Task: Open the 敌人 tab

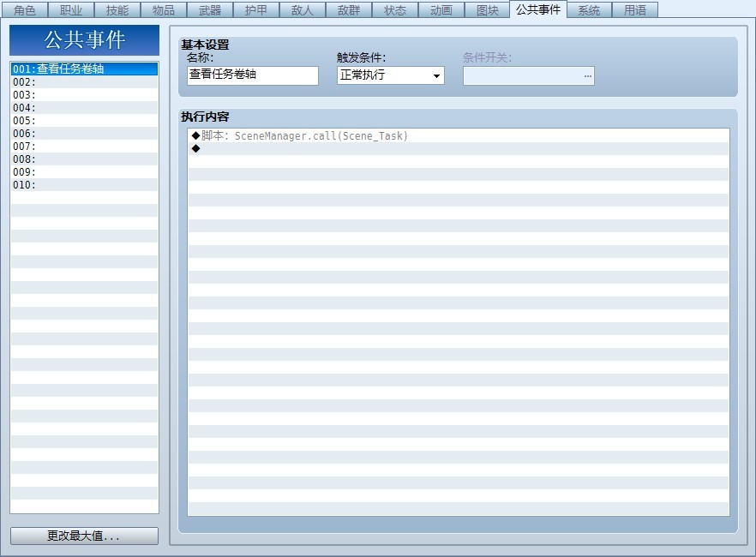Action: (x=303, y=10)
